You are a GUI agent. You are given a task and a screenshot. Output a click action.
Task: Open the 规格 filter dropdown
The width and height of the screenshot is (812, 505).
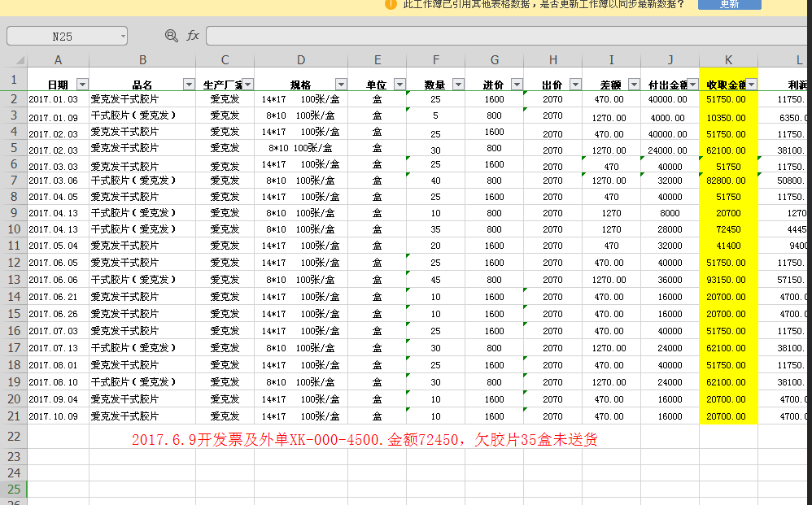pos(341,85)
